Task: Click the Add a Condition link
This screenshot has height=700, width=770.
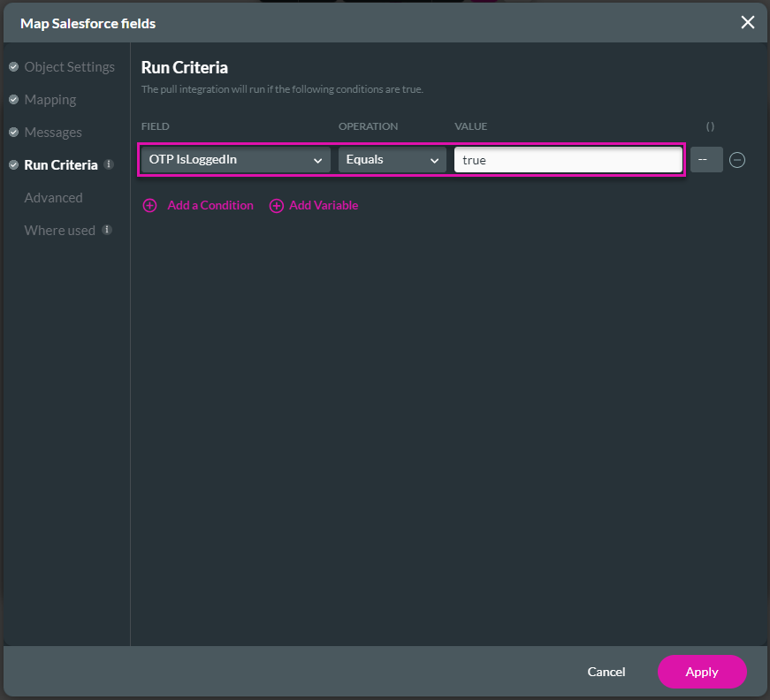Action: pos(210,205)
